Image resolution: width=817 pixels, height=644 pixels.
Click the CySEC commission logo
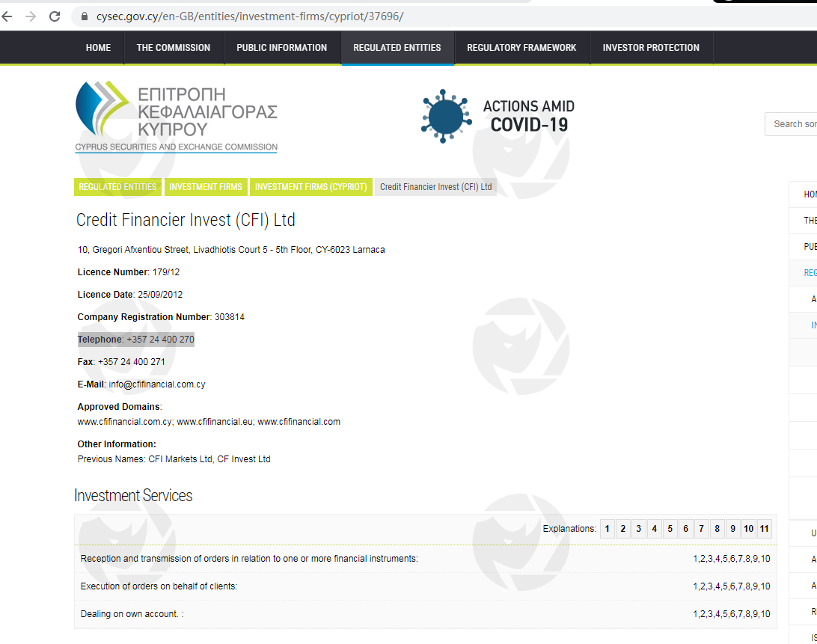click(177, 116)
